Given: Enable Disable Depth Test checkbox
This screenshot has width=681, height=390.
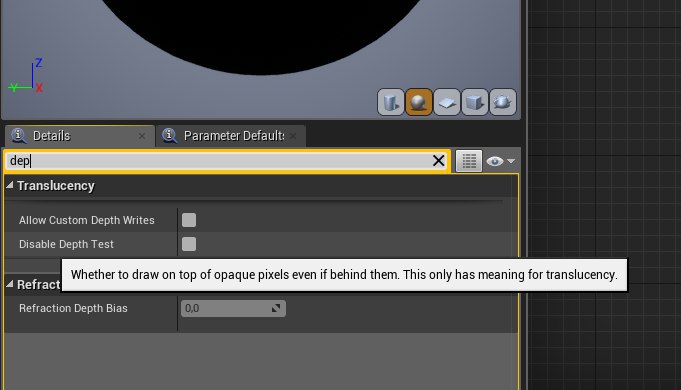Looking at the screenshot, I should tap(189, 244).
